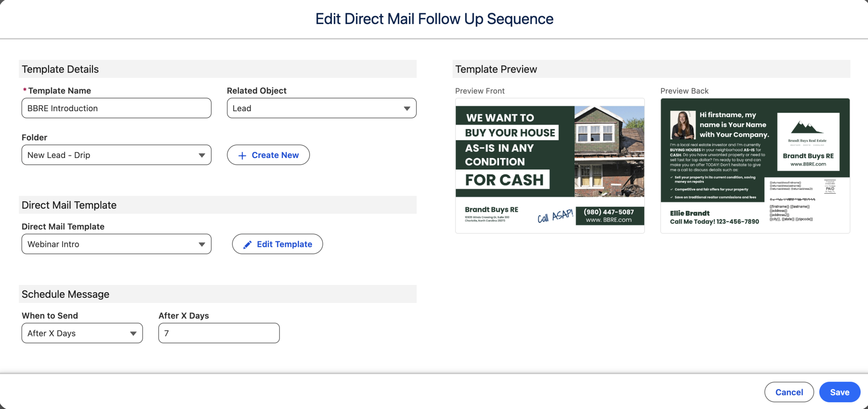
Task: Click the house photo in front preview
Action: tap(609, 151)
